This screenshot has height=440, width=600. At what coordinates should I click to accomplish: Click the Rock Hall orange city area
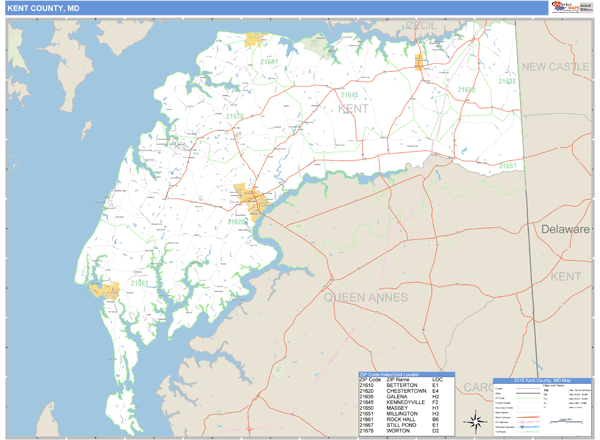(x=105, y=290)
